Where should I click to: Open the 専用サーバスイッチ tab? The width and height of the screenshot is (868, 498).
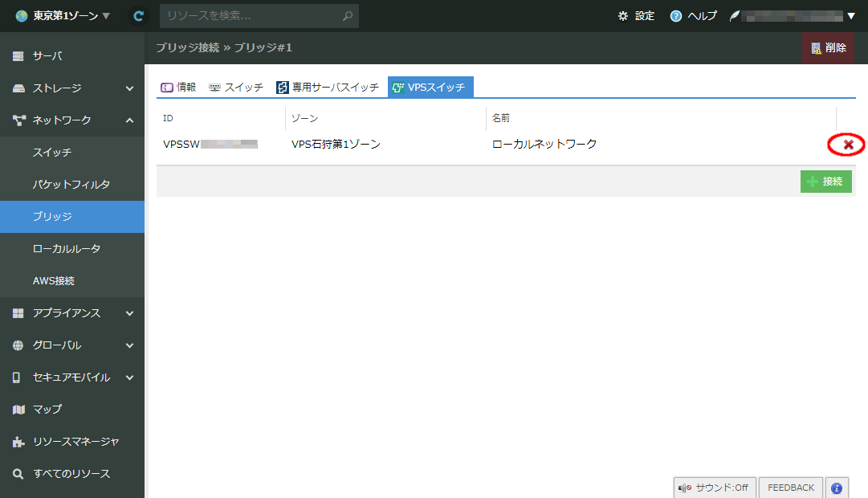coord(331,87)
